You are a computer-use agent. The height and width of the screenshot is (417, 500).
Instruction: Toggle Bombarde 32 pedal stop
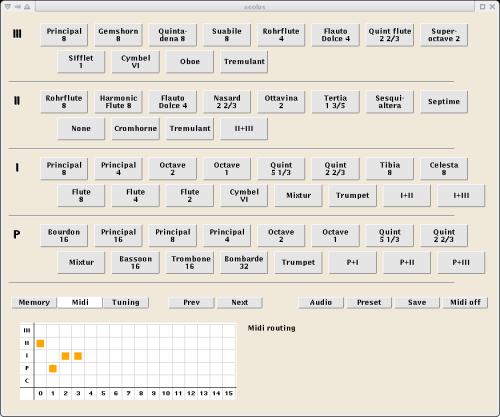pos(244,263)
